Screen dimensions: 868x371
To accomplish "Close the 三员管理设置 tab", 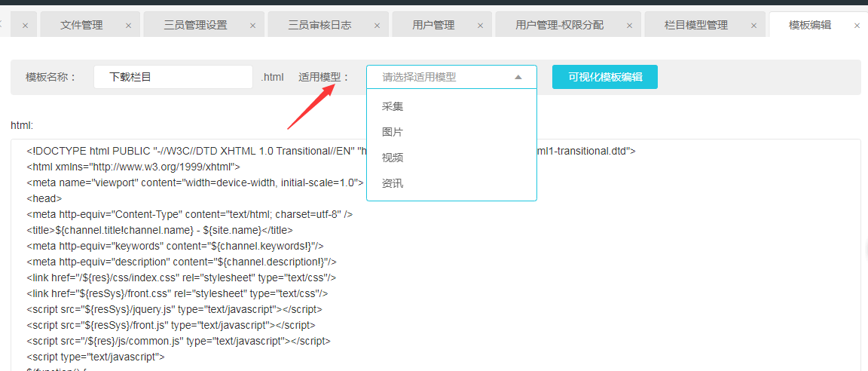I will click(253, 26).
